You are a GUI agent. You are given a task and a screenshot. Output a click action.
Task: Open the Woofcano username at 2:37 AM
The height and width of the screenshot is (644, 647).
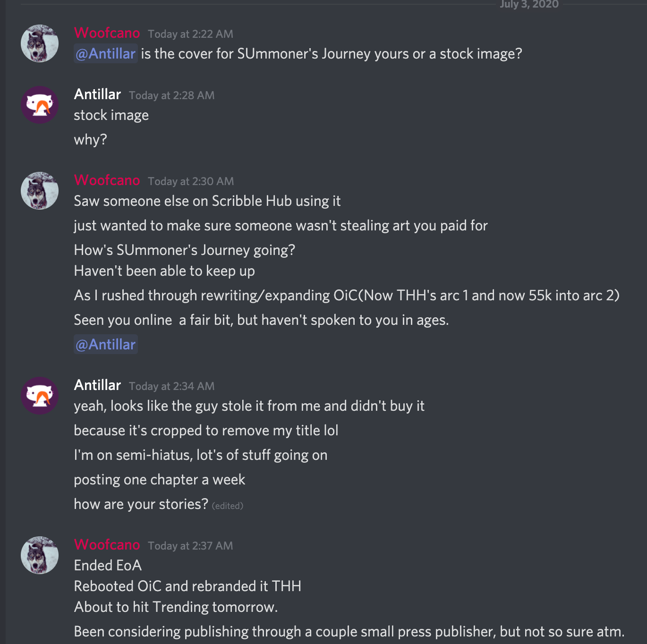(107, 545)
